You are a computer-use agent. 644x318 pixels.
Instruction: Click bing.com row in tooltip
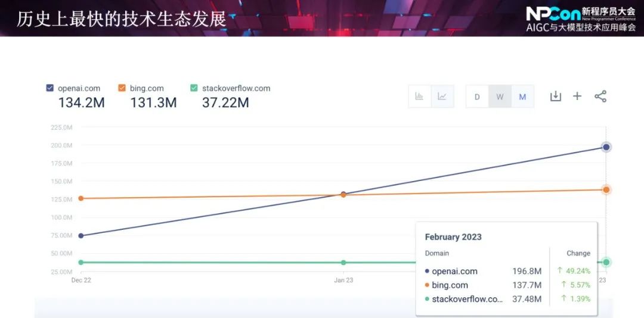coord(507,285)
